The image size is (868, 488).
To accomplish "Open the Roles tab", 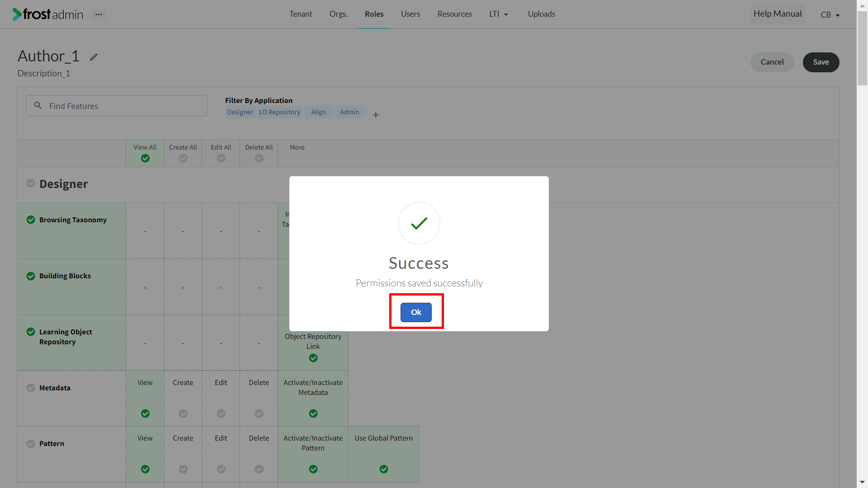I will (x=374, y=14).
